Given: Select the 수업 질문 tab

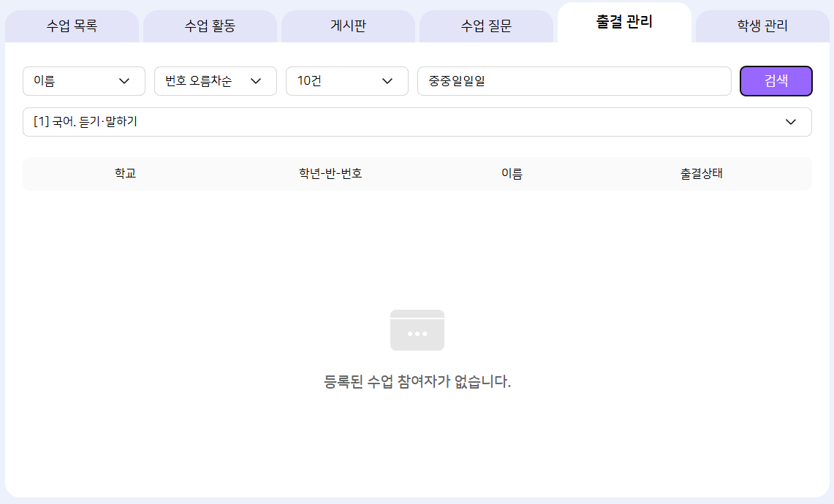Looking at the screenshot, I should coord(486,26).
